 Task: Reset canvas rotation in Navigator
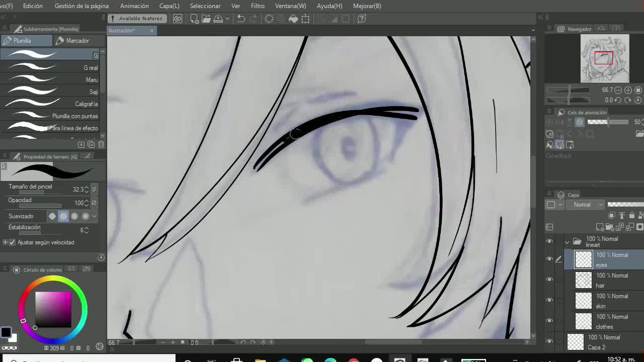point(638,100)
